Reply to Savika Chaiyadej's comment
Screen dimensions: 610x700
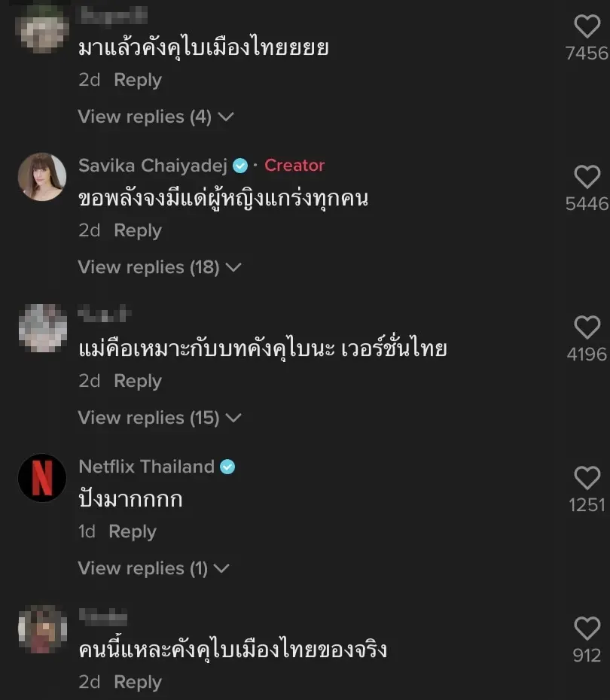[138, 230]
